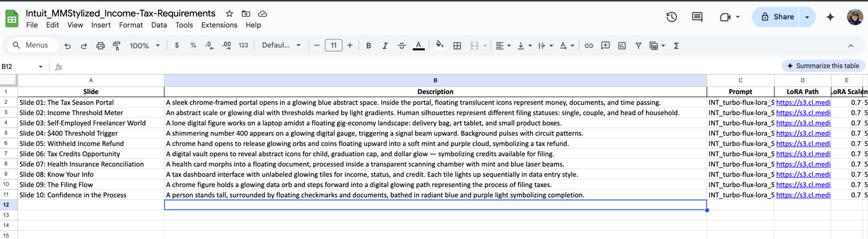Print the spreadsheet
This screenshot has height=239, width=868.
(100, 46)
